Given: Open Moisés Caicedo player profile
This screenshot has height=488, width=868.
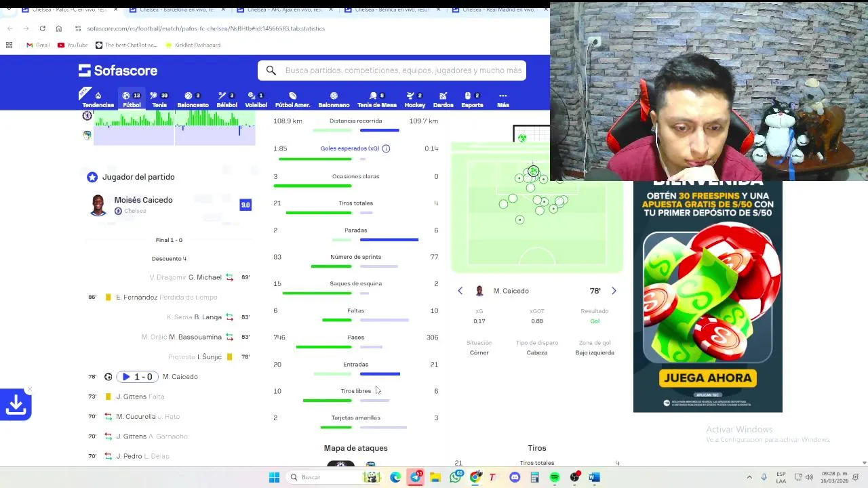Looking at the screenshot, I should [x=143, y=200].
